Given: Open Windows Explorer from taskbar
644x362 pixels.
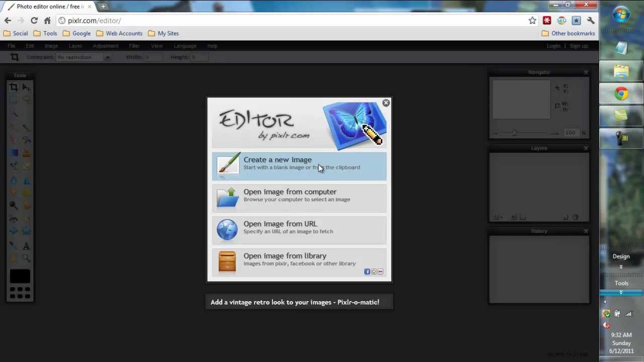Looking at the screenshot, I should tap(621, 71).
